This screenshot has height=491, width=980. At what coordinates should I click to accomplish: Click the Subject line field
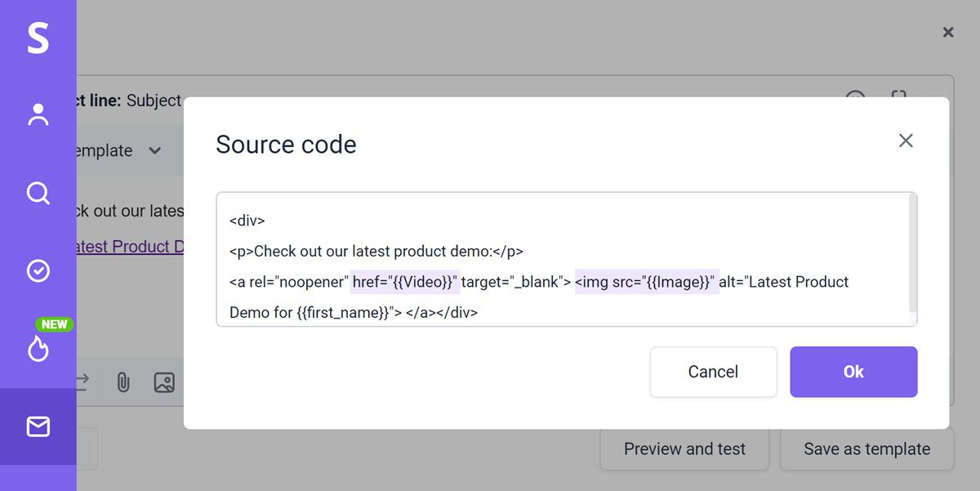tap(154, 100)
